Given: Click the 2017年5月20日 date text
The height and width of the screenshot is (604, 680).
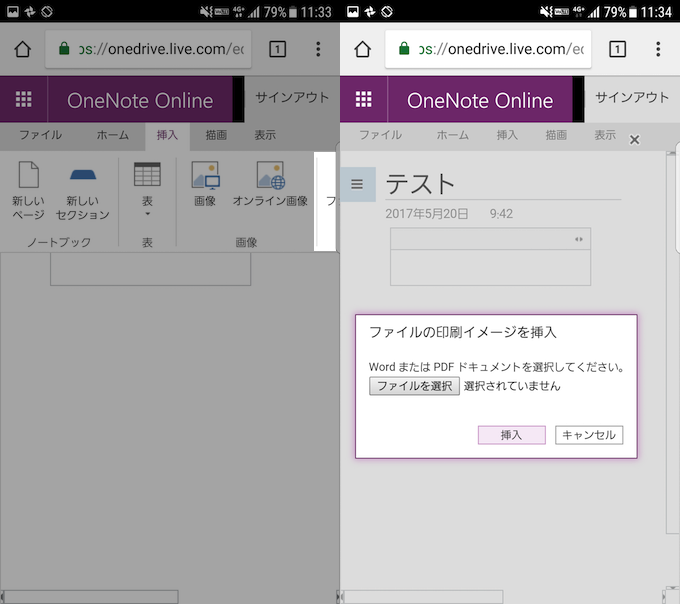Looking at the screenshot, I should (427, 214).
